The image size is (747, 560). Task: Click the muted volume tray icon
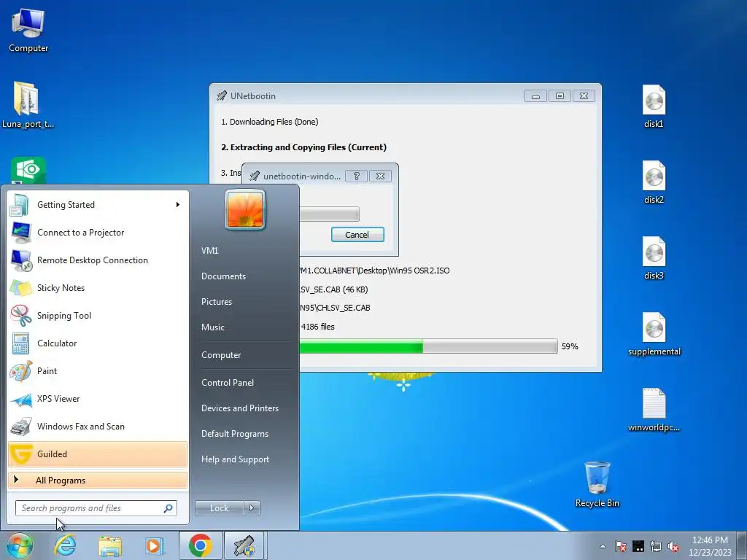673,546
